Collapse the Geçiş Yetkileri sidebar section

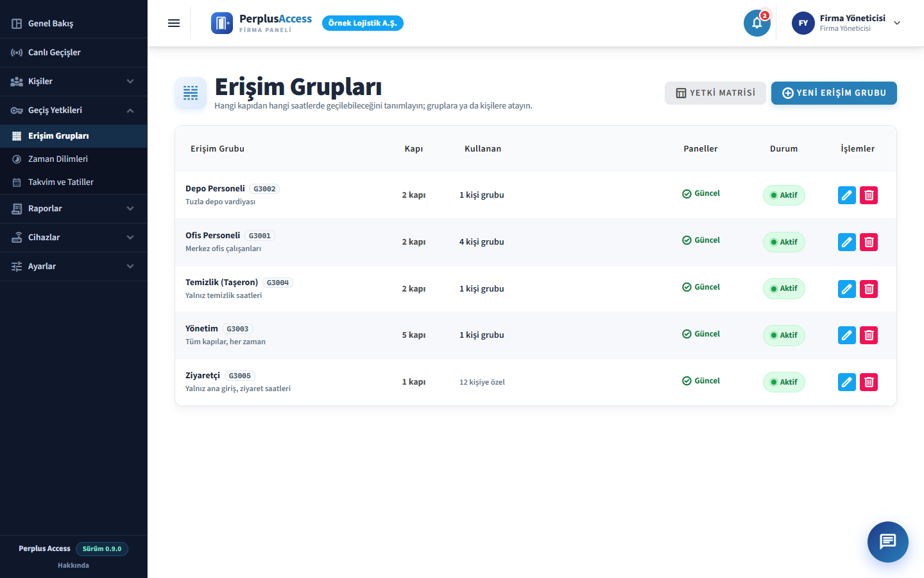pos(74,110)
